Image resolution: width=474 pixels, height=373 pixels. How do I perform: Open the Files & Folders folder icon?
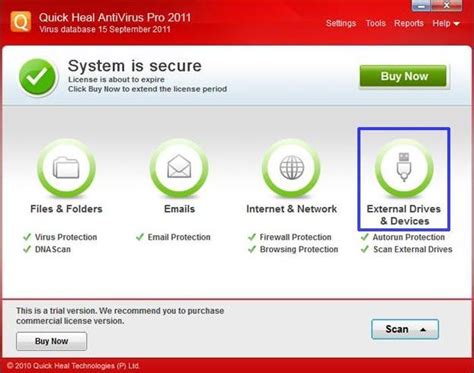(66, 168)
